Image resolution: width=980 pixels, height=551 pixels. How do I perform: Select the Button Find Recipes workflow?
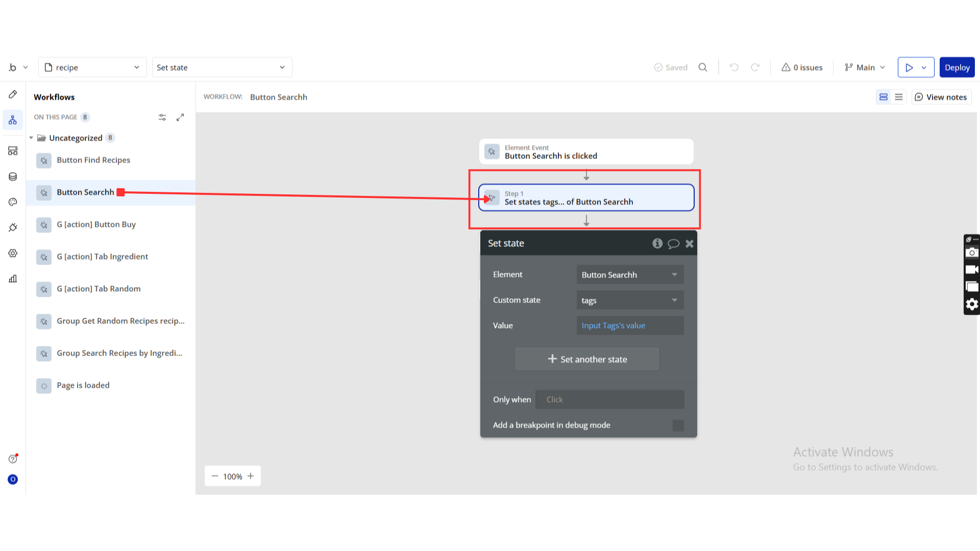click(93, 160)
